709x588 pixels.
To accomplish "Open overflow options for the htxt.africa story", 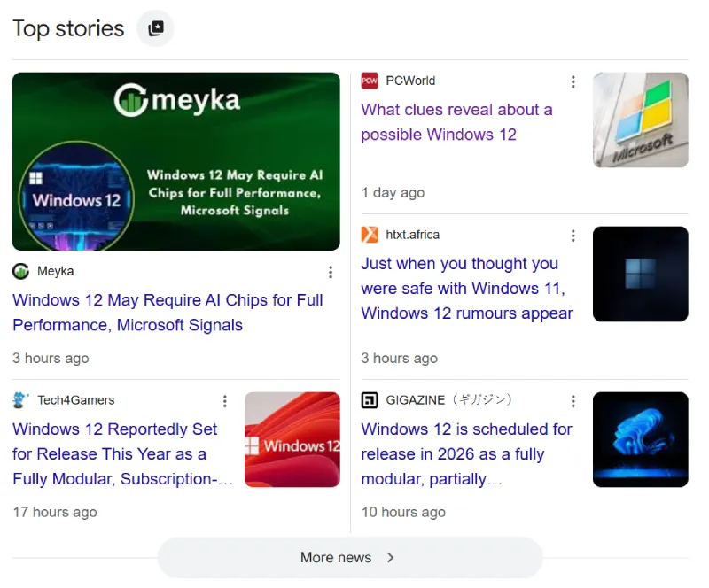I will pos(573,236).
